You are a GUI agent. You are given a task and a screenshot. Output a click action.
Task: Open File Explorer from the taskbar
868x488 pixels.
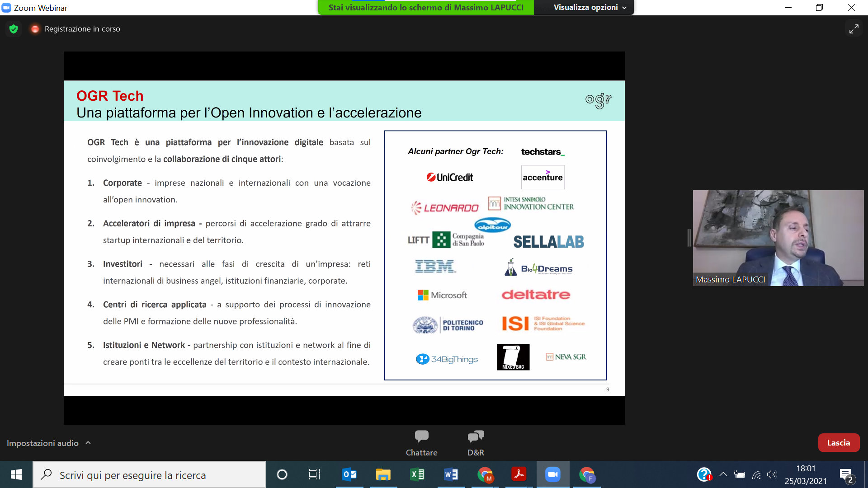click(383, 474)
